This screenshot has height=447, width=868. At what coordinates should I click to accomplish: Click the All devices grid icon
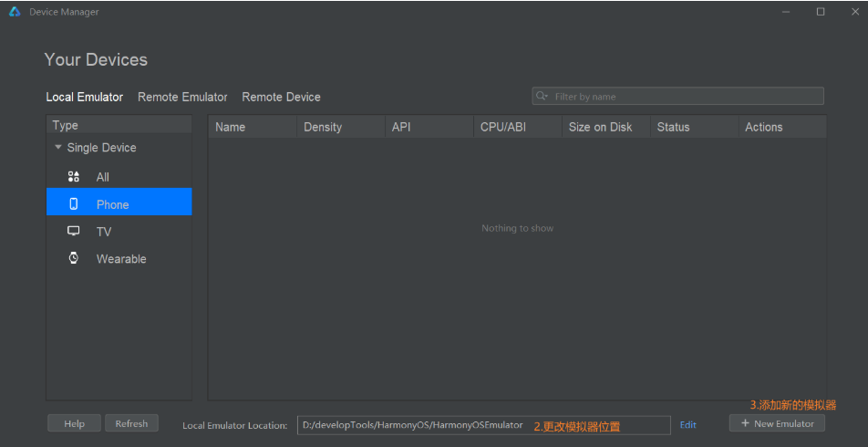point(74,177)
